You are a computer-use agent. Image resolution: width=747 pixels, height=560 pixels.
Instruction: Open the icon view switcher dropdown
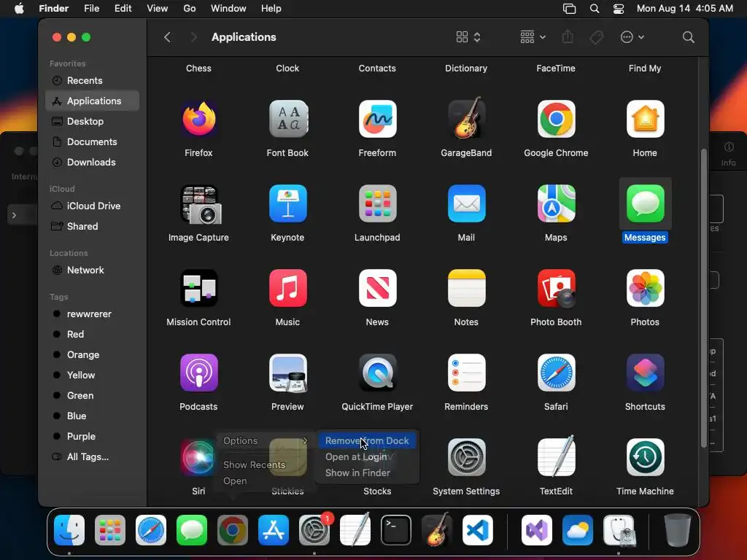(x=468, y=37)
